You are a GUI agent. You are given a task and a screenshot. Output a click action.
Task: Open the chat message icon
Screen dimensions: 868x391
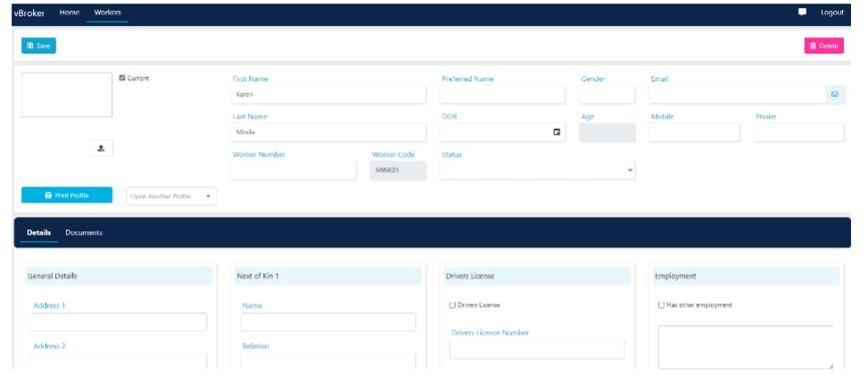[802, 12]
